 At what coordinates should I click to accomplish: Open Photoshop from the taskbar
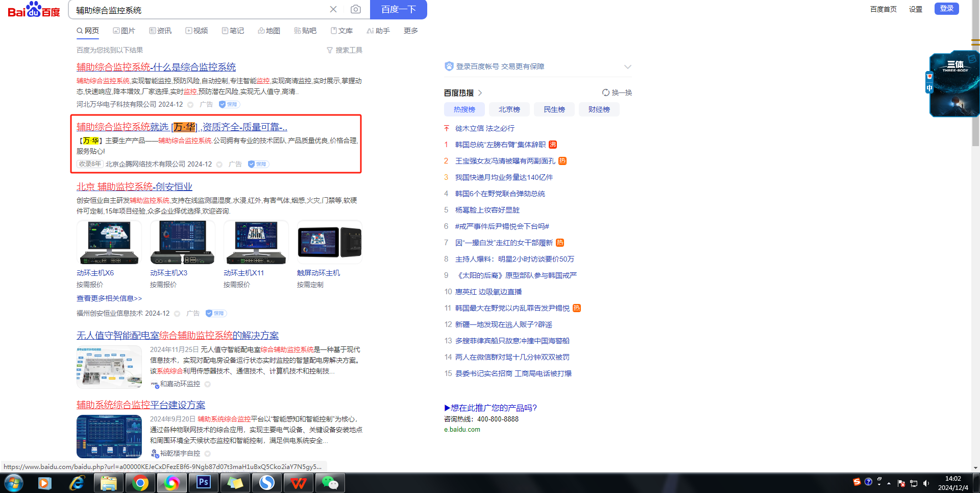tap(203, 483)
